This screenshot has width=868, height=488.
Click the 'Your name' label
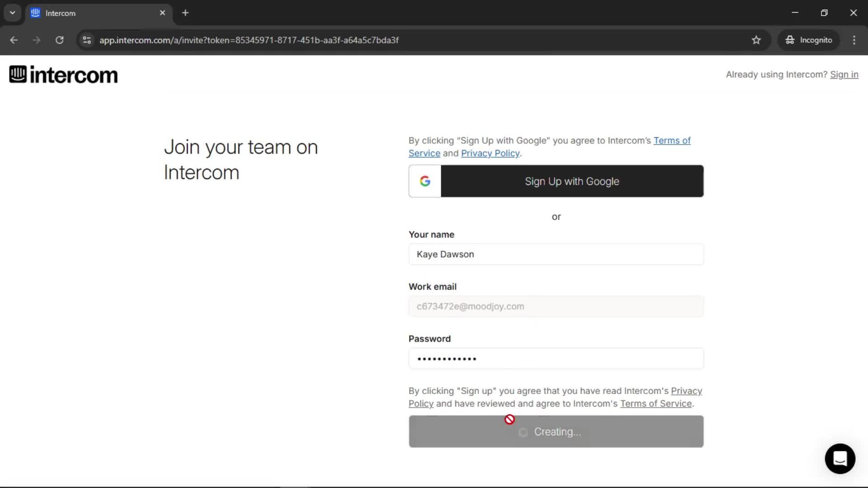click(x=431, y=235)
